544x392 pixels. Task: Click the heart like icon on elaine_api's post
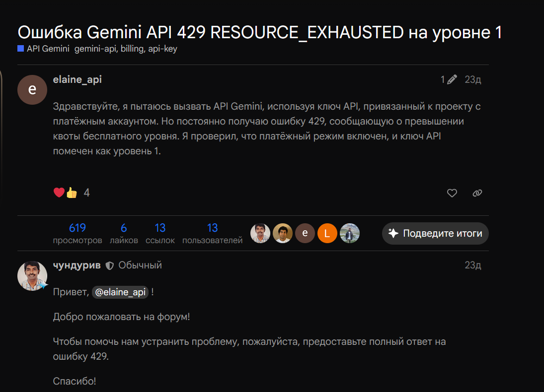452,193
